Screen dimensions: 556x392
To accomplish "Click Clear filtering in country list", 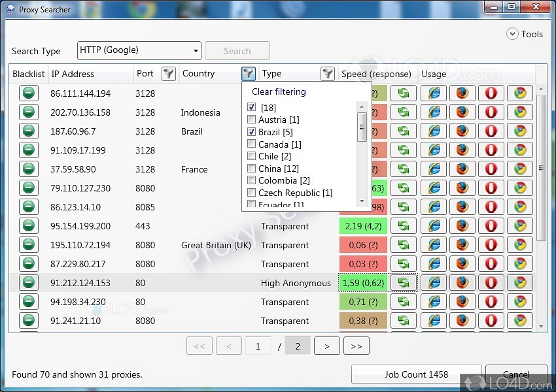I will [x=279, y=92].
